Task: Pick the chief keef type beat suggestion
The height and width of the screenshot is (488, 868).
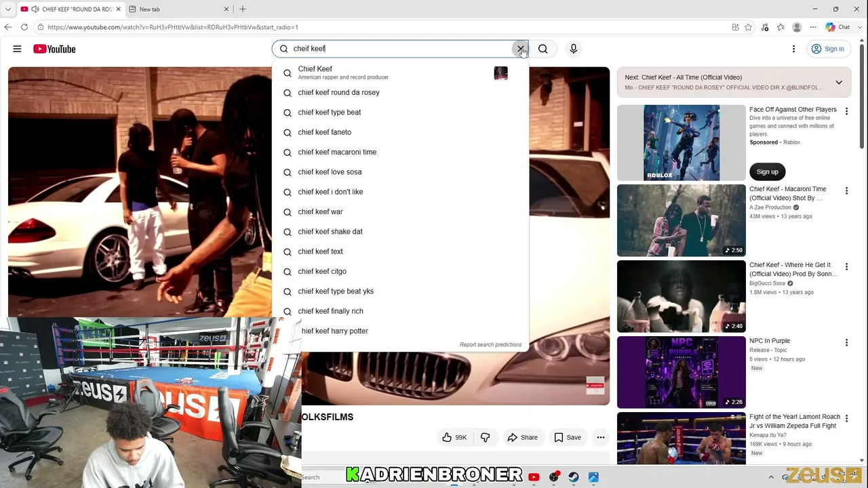Action: tap(400, 113)
